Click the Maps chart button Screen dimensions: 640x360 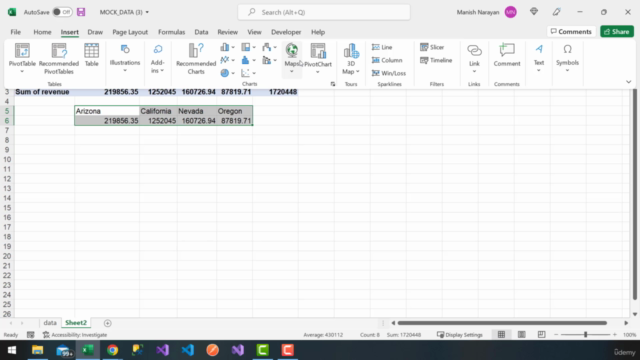click(291, 55)
